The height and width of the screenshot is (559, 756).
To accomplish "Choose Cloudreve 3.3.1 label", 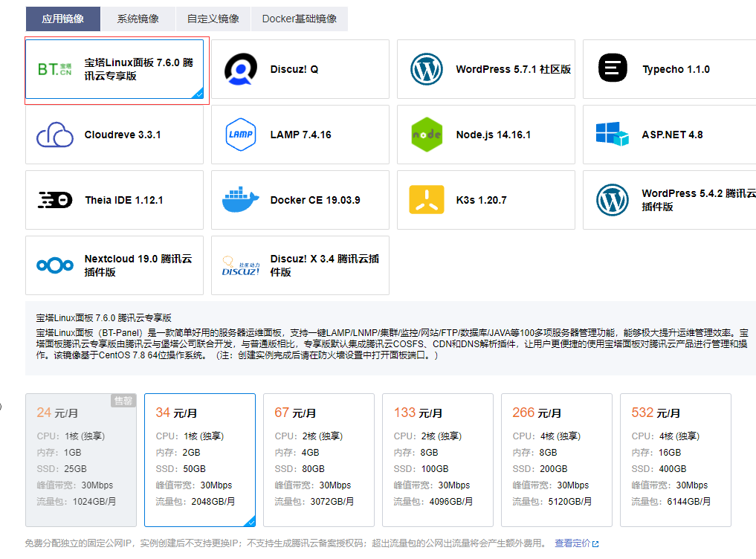I will coord(123,135).
